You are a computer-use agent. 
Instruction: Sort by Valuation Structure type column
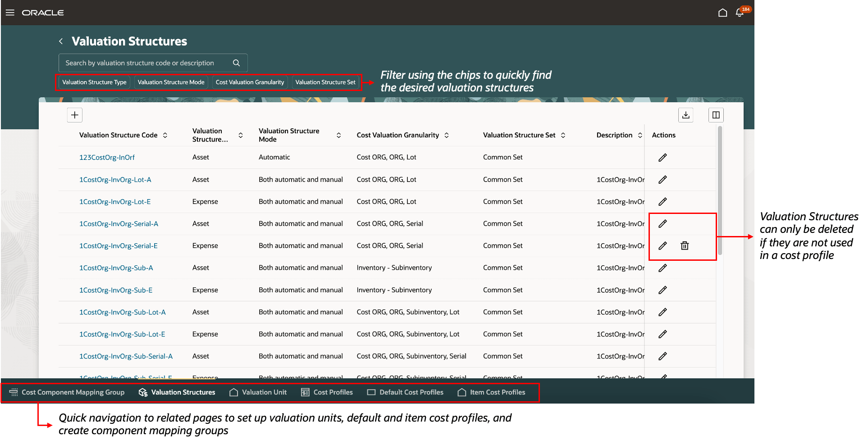tap(241, 135)
